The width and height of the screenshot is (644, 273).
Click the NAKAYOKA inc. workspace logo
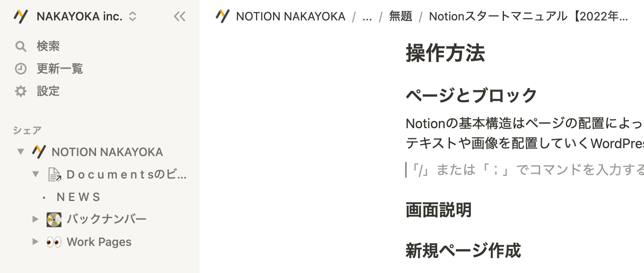pos(21,17)
